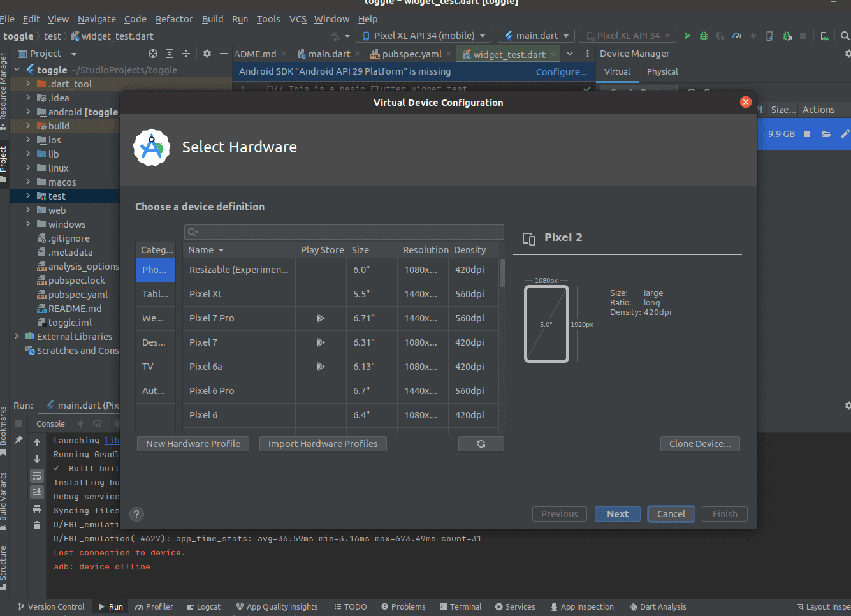
Task: Open Project panel settings gear
Action: tap(207, 54)
